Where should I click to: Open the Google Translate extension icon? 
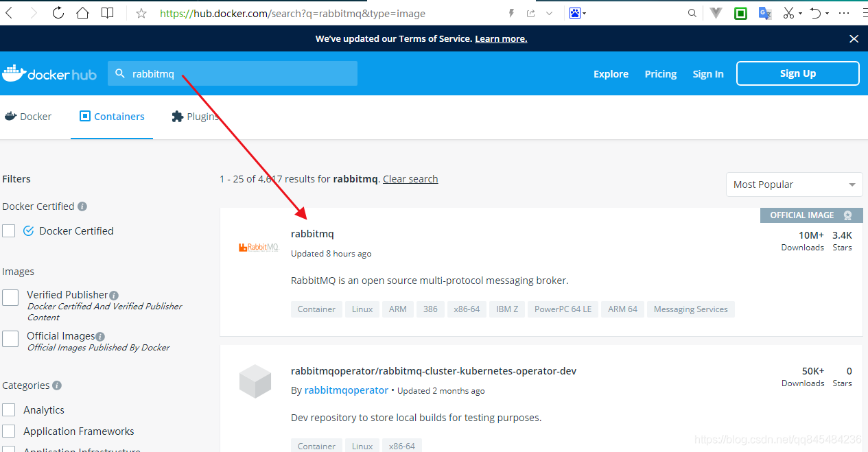765,13
